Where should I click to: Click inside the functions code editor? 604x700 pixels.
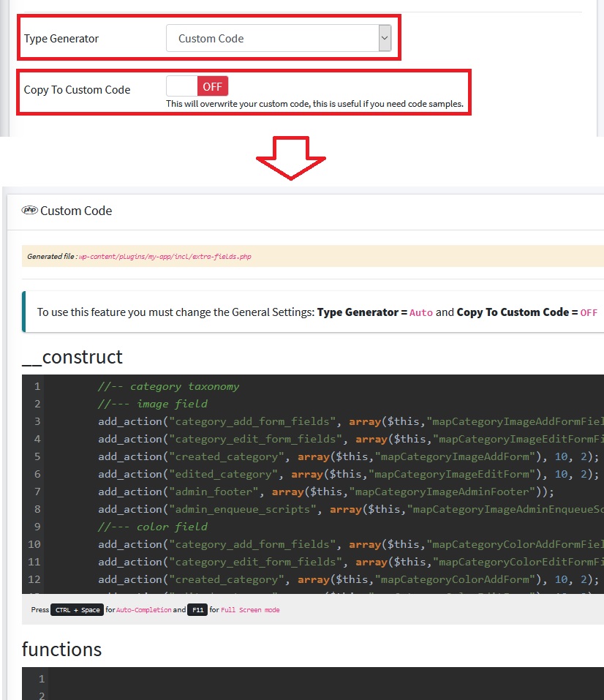[x=322, y=684]
